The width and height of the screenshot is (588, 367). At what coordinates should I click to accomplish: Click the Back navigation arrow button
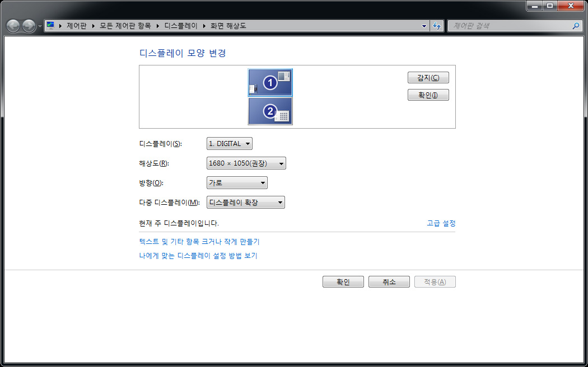(13, 26)
